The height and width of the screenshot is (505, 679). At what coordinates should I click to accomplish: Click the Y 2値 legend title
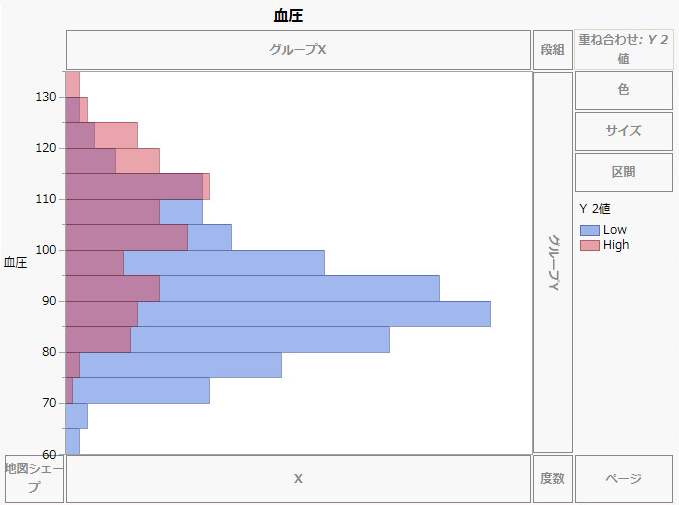click(x=602, y=209)
